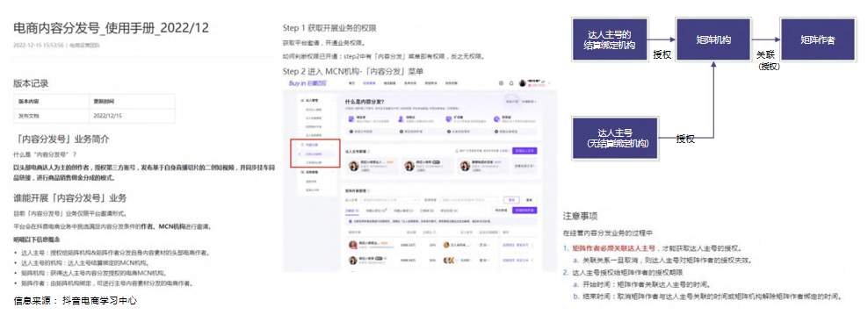This screenshot has width=868, height=329.
Task: Select the first underlined tab in 矩阵作者管理
Action: [x=352, y=211]
